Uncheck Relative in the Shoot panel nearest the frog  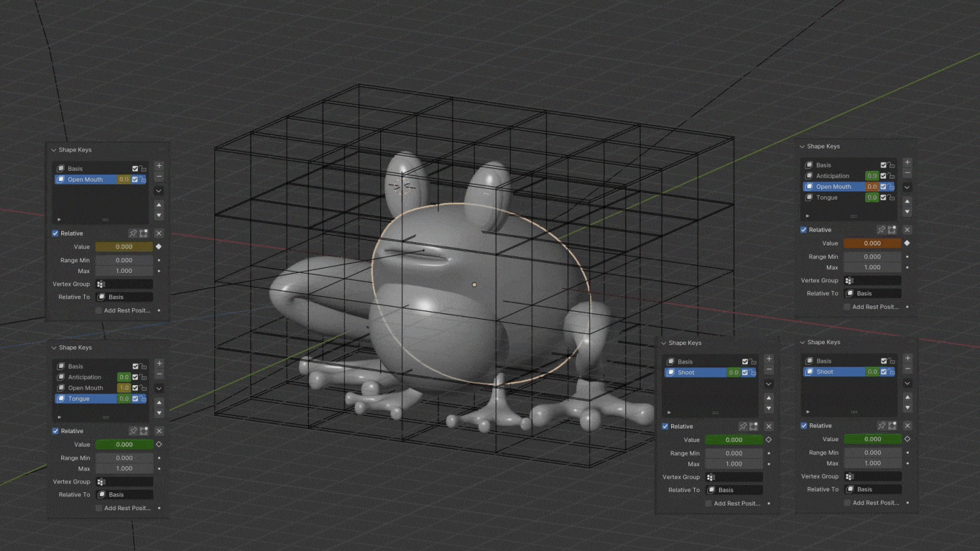tap(665, 426)
